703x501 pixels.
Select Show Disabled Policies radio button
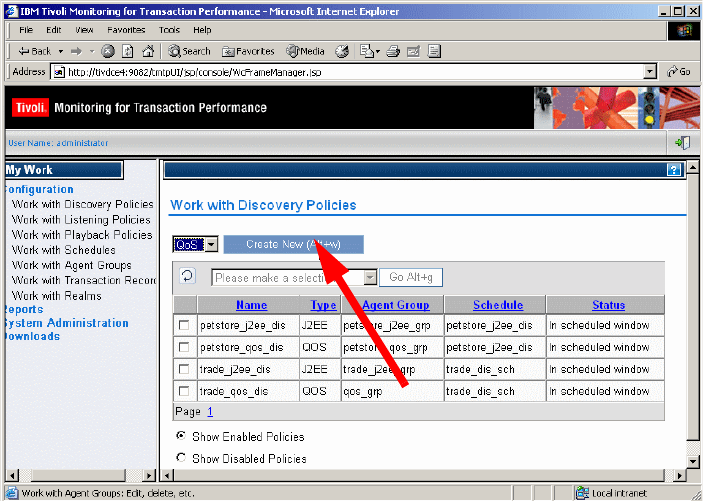pyautogui.click(x=181, y=457)
